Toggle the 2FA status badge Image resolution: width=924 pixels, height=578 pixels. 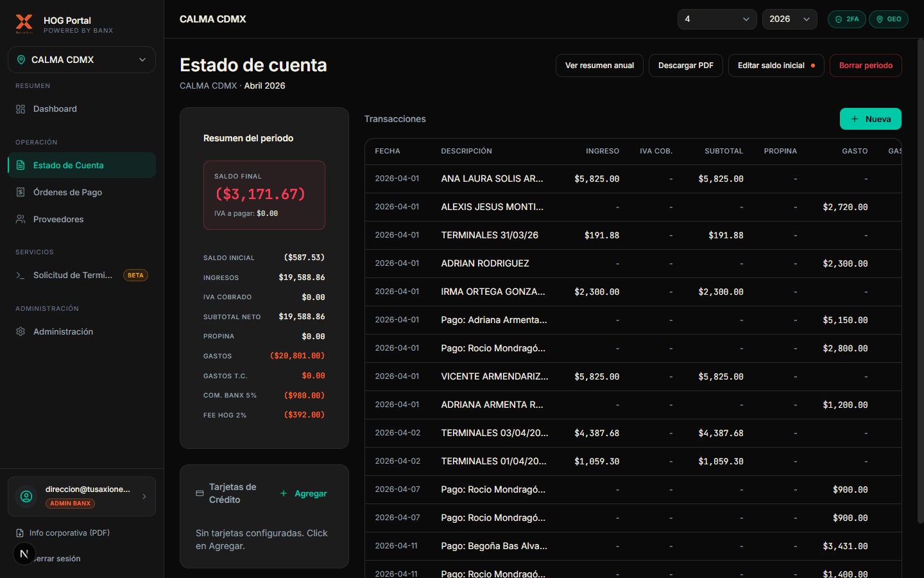846,19
